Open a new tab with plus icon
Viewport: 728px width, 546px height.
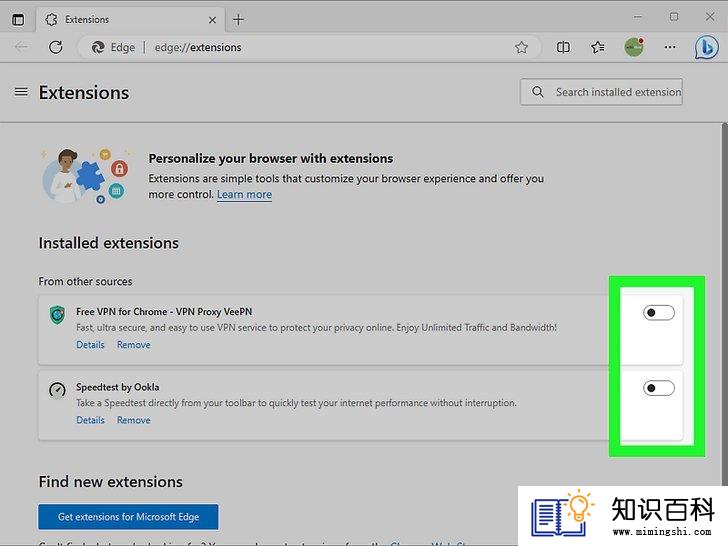coord(238,20)
